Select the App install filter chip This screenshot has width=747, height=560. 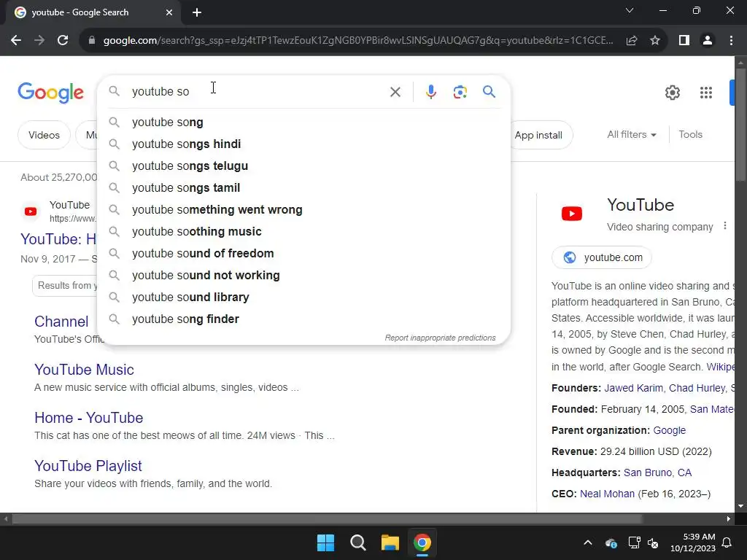point(541,135)
